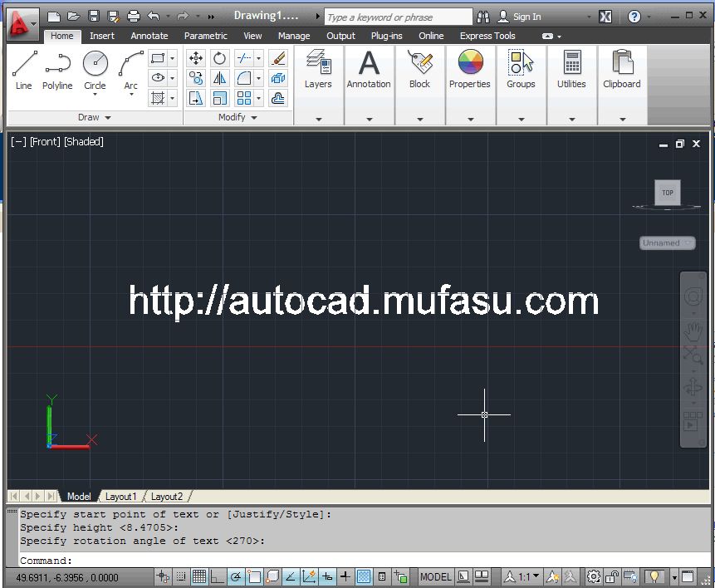
Task: Click the New drawing icon in quick access toolbar
Action: tap(54, 17)
